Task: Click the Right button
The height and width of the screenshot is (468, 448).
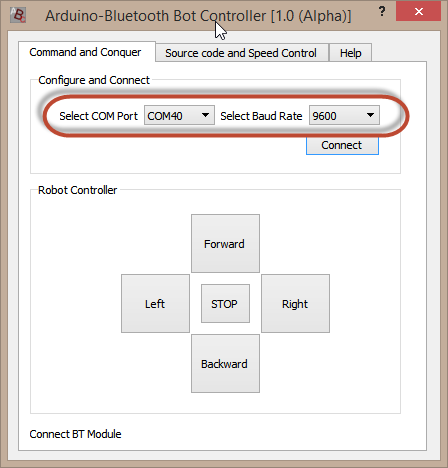Action: pyautogui.click(x=295, y=304)
